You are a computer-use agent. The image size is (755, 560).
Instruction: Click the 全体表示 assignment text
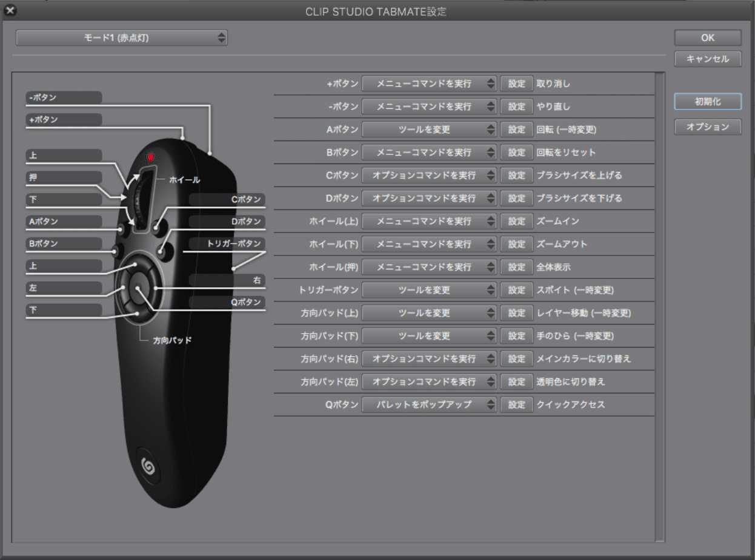tap(553, 268)
